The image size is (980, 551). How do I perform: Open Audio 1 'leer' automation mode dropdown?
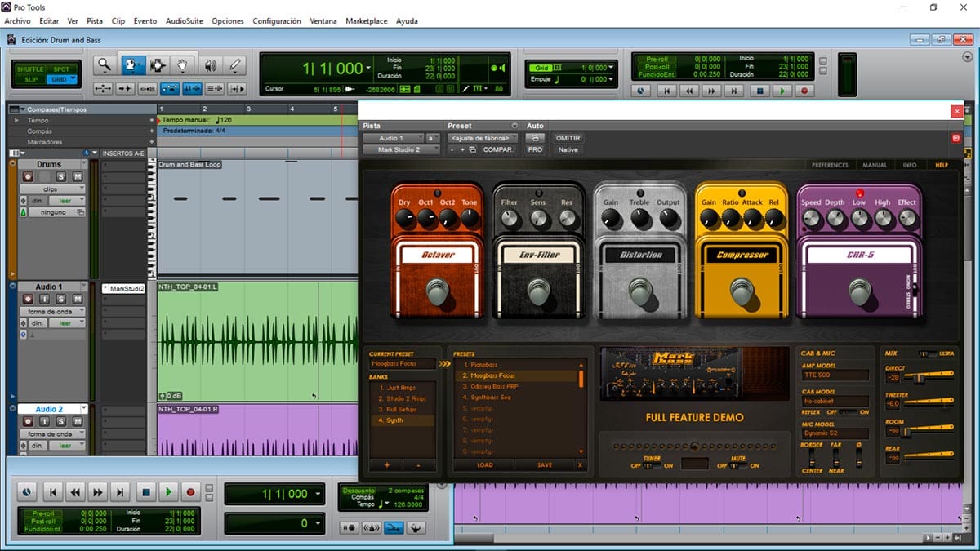tap(66, 323)
